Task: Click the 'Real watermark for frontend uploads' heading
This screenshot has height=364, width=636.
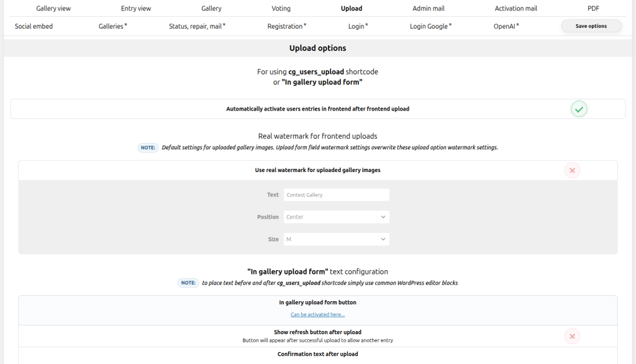Action: tap(317, 137)
